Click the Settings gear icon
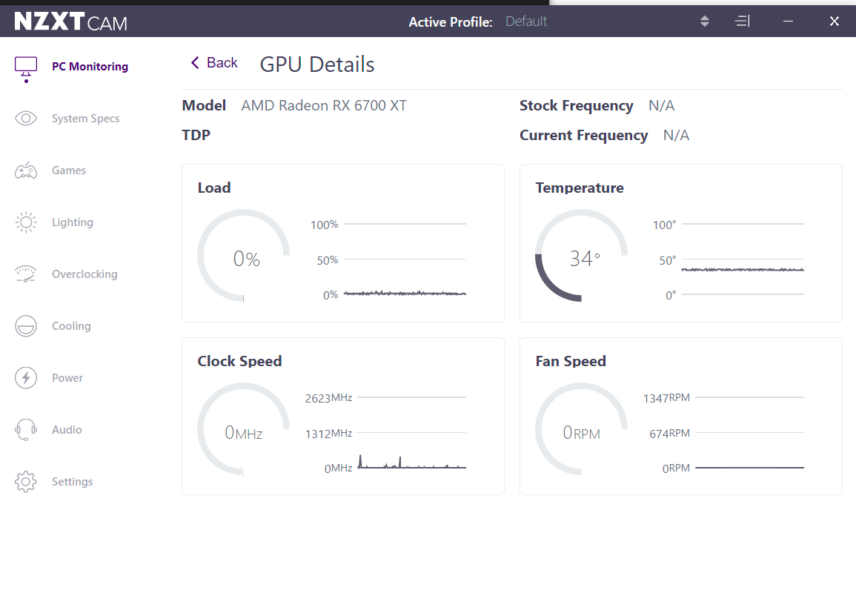The width and height of the screenshot is (856, 616). (26, 482)
